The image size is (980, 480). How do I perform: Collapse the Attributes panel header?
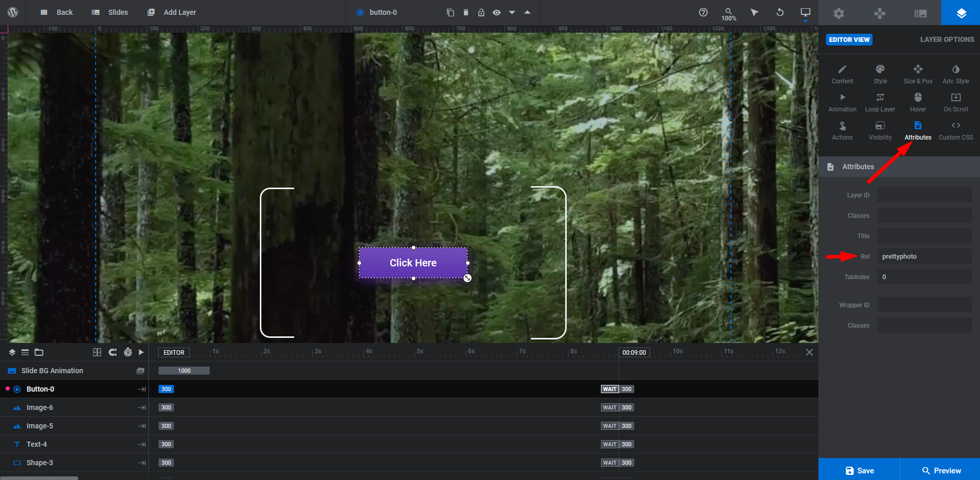click(899, 167)
